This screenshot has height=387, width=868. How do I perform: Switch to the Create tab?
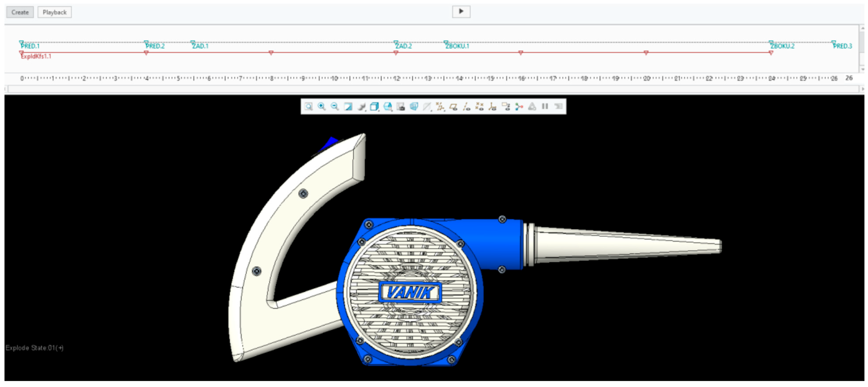click(20, 13)
